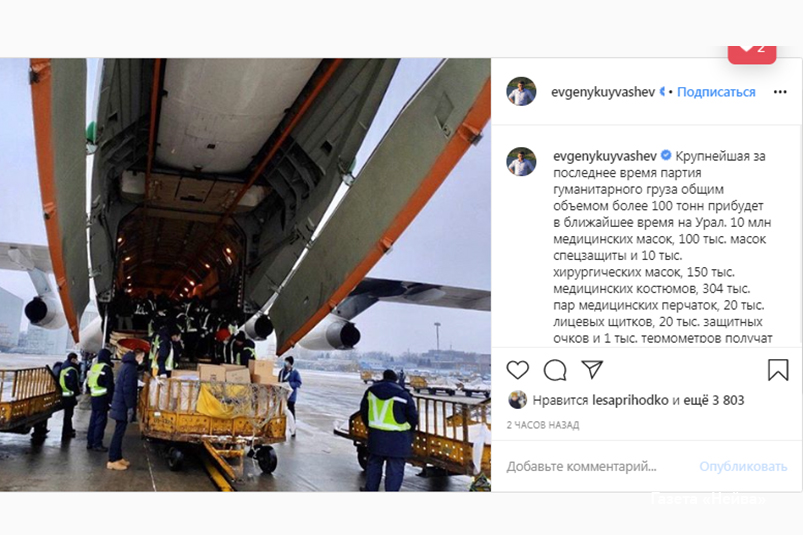Click the caption text about humanitarian cargo
This screenshot has height=535, width=803.
tap(662, 247)
